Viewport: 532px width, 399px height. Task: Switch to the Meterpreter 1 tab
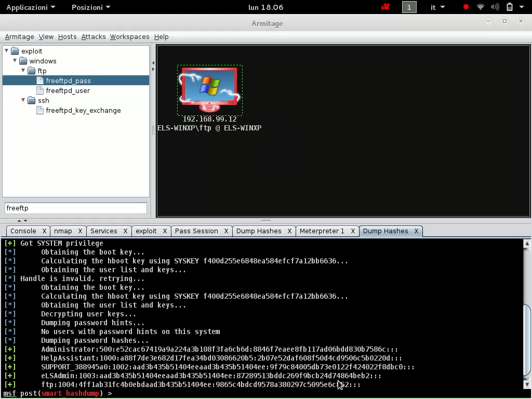pos(322,231)
